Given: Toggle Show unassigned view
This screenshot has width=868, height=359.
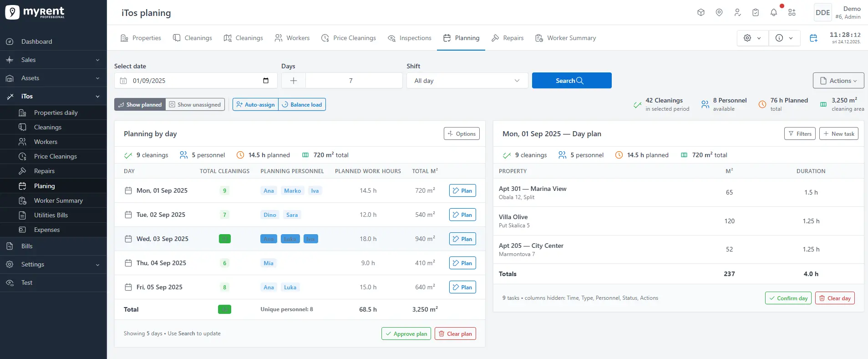Looking at the screenshot, I should pos(195,105).
